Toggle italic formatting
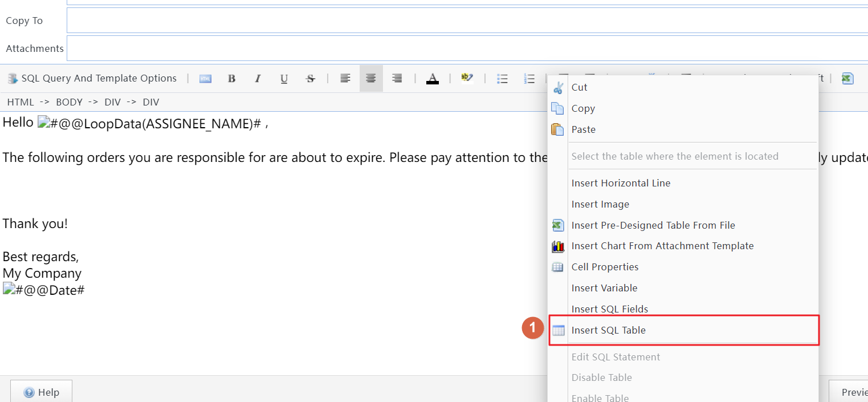 [x=258, y=79]
